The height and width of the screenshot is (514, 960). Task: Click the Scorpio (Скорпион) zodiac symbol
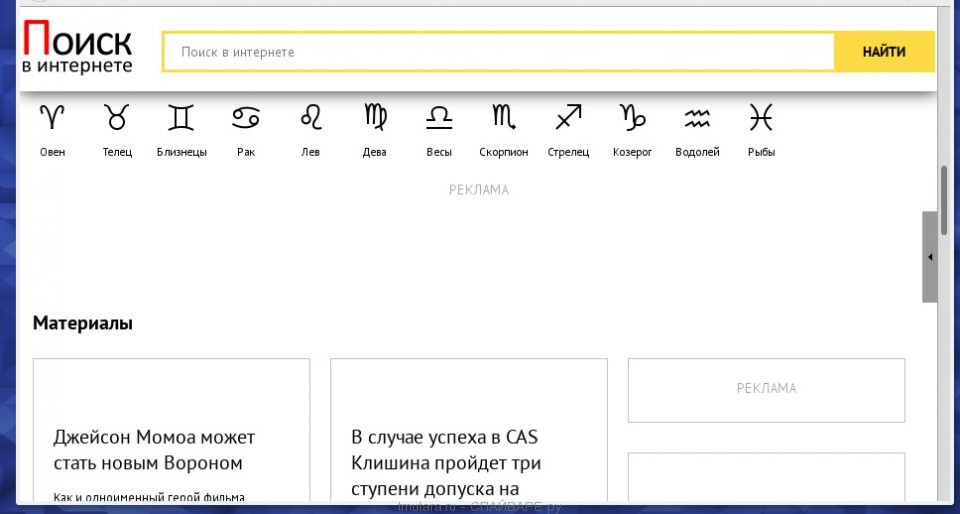coord(503,118)
